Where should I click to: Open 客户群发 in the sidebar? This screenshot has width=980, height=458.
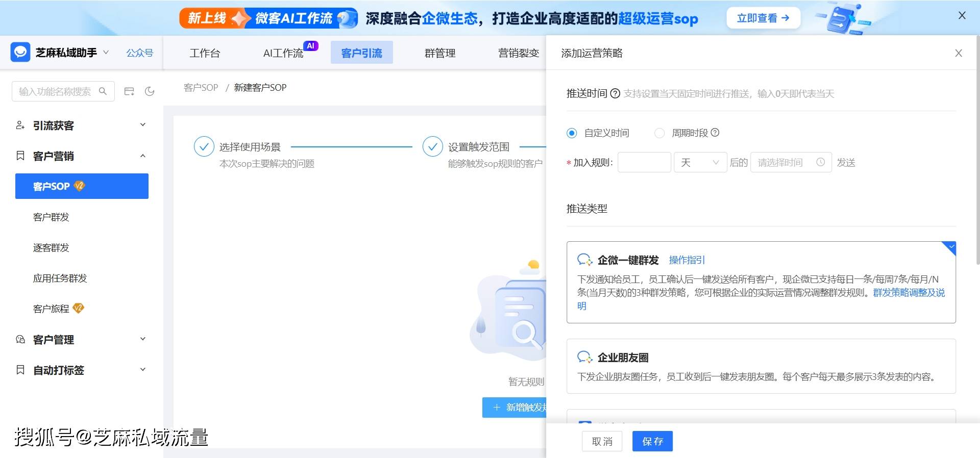[51, 217]
